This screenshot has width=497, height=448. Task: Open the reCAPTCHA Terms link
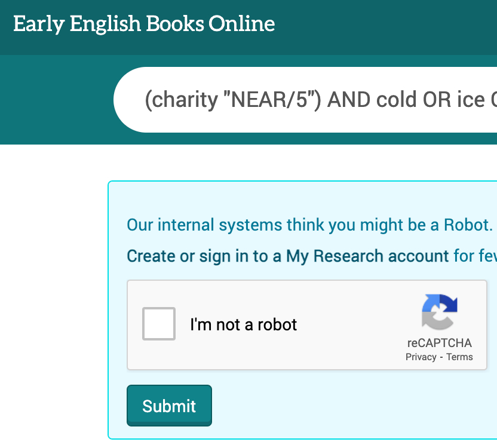(x=459, y=357)
